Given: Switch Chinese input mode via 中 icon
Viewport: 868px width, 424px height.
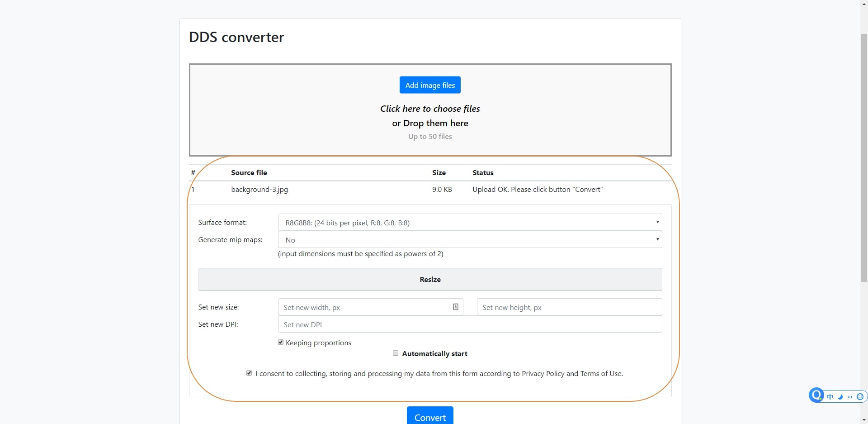Looking at the screenshot, I should pos(830,397).
